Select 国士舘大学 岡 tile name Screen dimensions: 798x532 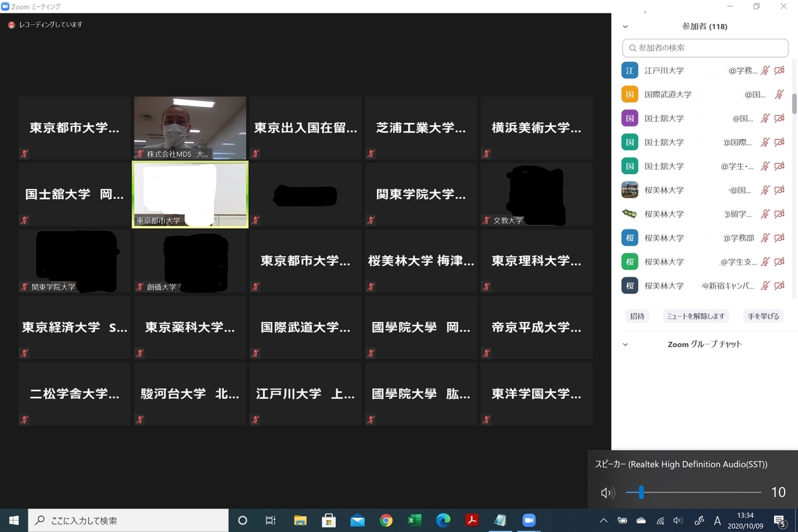(74, 195)
